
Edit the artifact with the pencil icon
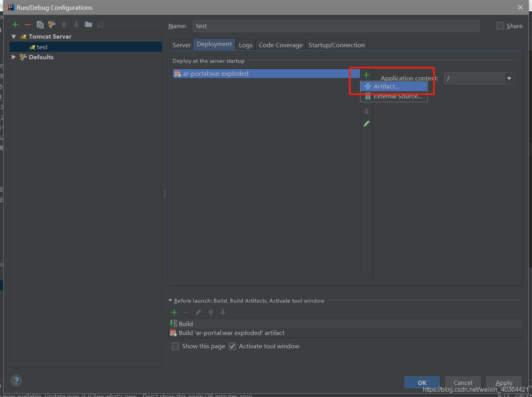tap(366, 124)
